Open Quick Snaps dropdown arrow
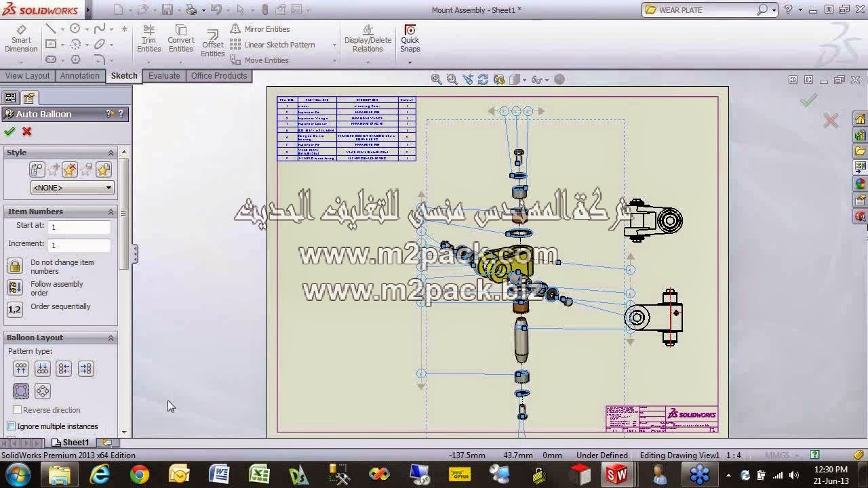The image size is (868, 488). point(410,62)
